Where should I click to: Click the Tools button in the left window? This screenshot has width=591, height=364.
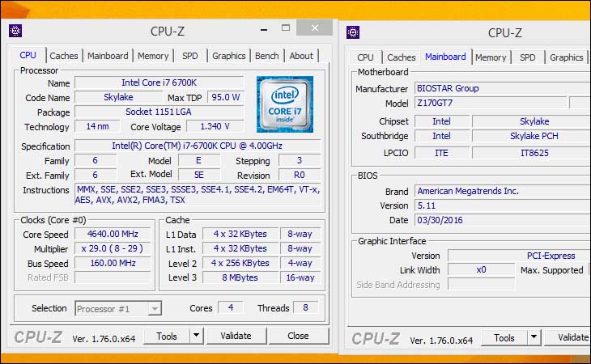pos(167,336)
